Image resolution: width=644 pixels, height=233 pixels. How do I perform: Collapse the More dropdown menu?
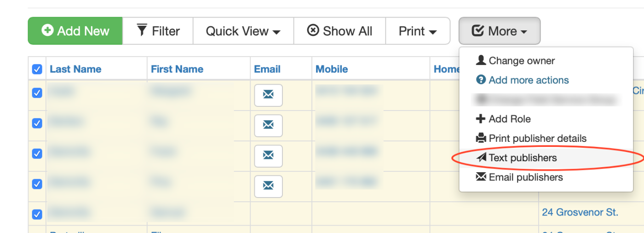[x=499, y=31]
